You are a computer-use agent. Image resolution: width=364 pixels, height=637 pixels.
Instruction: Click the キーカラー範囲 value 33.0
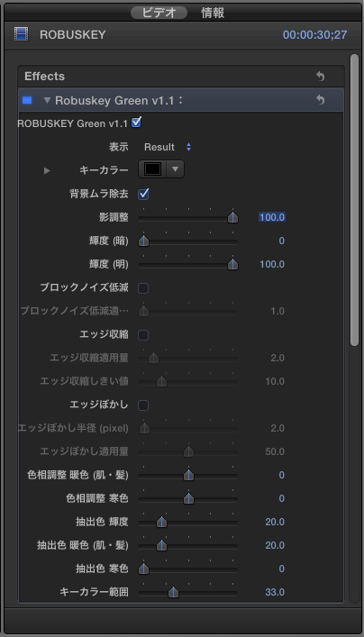tap(275, 592)
